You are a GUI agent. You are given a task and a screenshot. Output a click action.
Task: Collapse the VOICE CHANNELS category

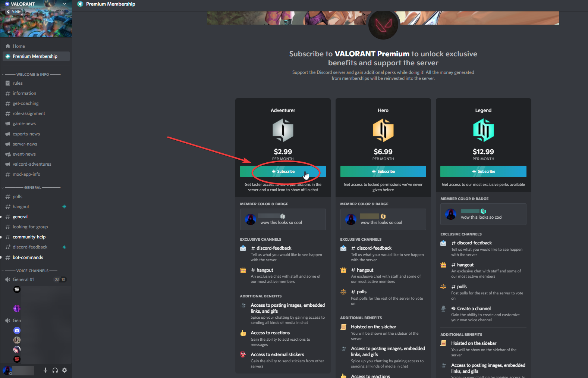tap(32, 271)
